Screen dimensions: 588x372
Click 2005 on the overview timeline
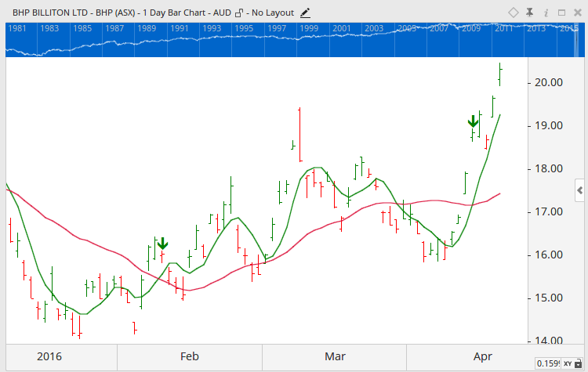(x=407, y=28)
